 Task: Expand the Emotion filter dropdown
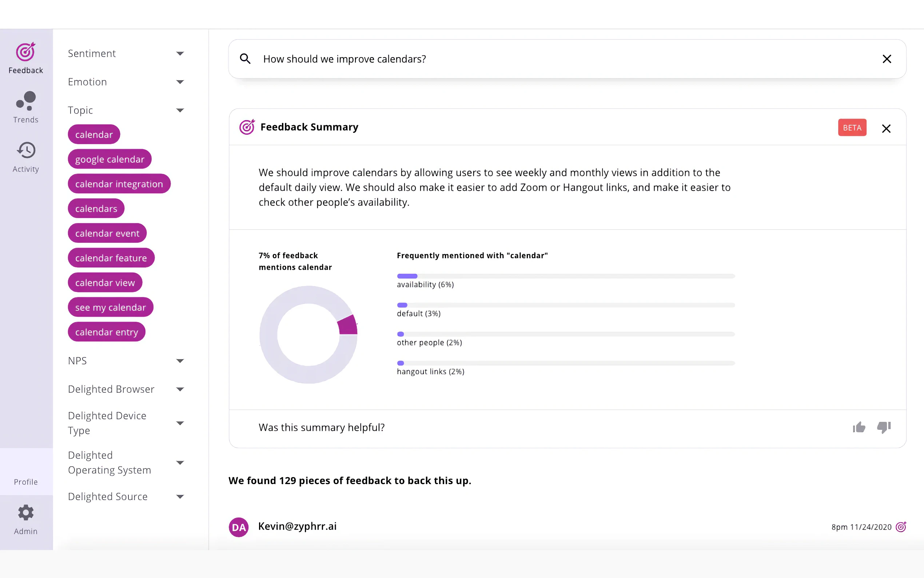(180, 82)
